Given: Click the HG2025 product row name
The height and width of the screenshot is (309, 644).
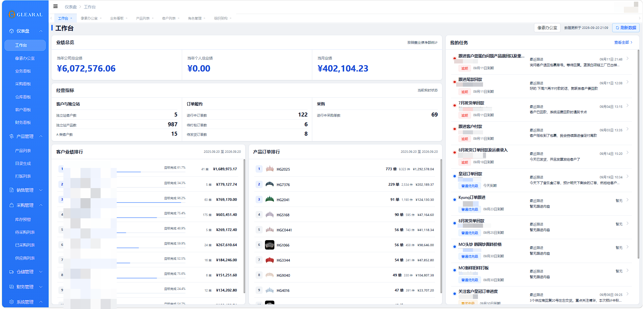Looking at the screenshot, I should [x=283, y=169].
